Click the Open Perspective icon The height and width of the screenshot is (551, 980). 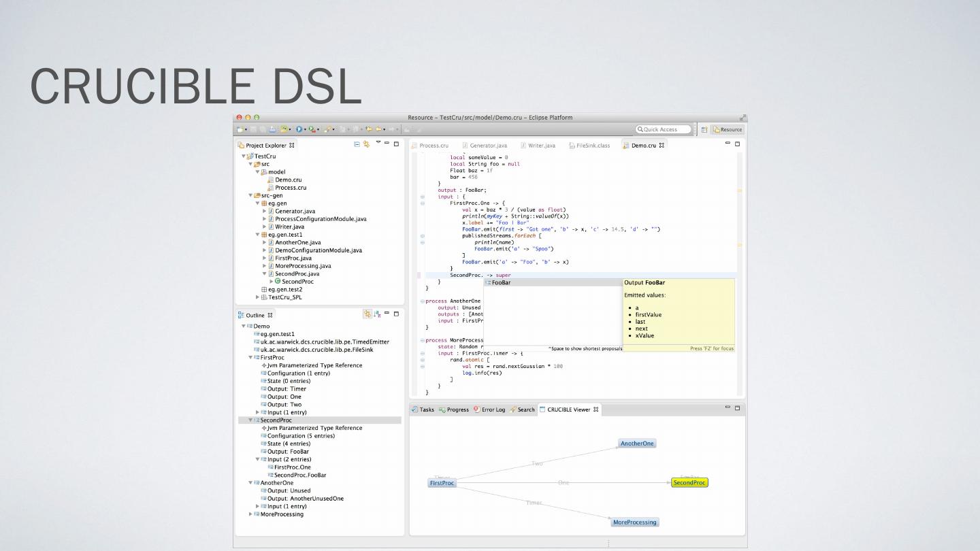(704, 129)
